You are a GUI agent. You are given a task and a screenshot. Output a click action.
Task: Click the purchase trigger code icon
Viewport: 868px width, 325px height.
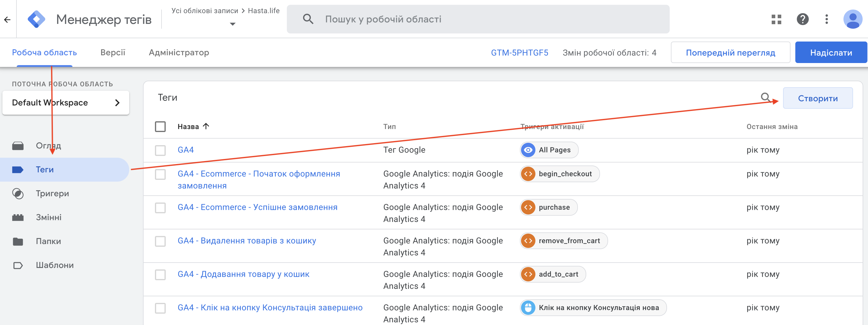tap(528, 207)
